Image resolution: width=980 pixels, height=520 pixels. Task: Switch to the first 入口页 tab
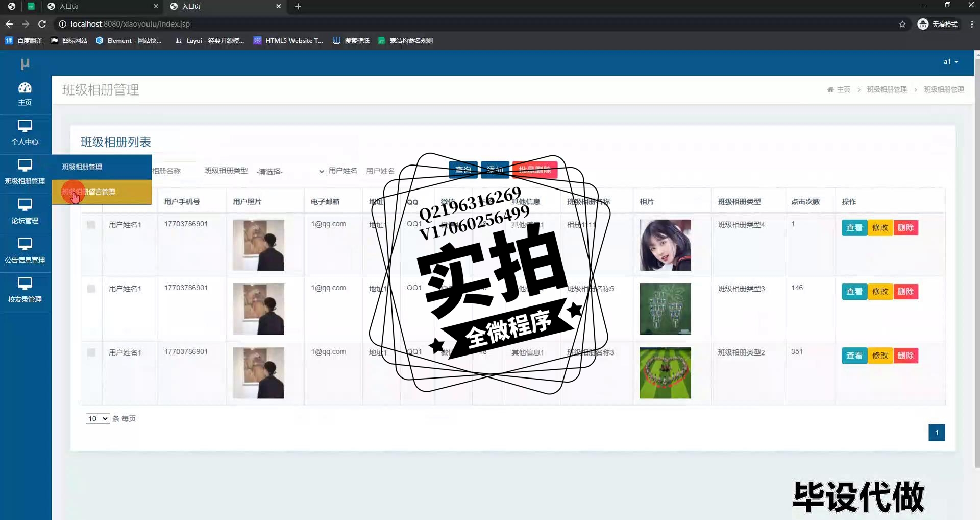[x=101, y=6]
